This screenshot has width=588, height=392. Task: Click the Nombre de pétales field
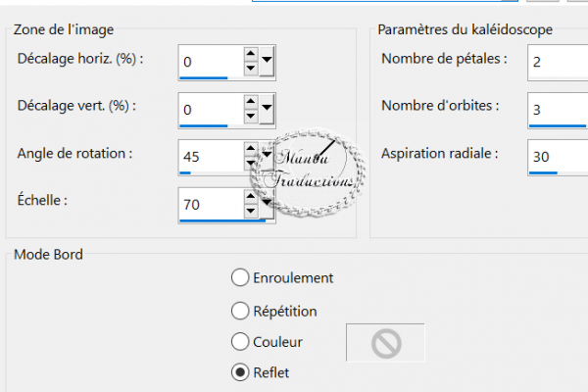tap(558, 62)
